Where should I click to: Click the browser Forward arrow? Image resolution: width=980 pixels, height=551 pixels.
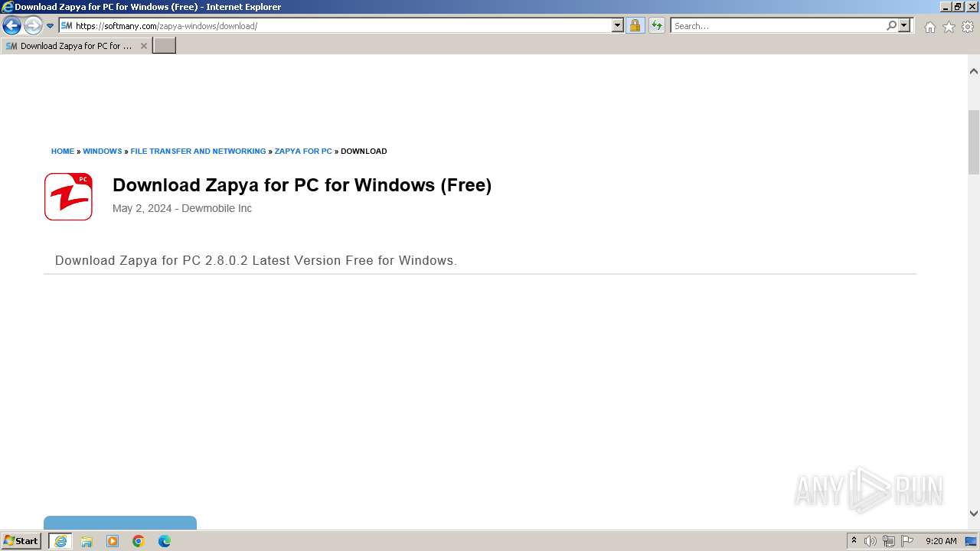pos(33,26)
